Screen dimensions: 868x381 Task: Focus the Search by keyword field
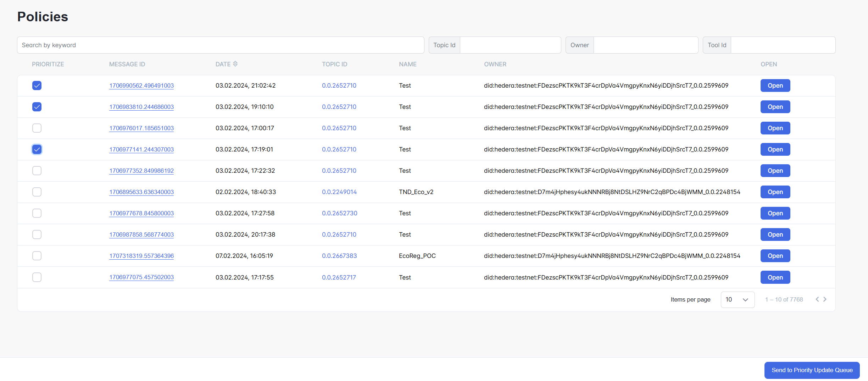pyautogui.click(x=221, y=45)
